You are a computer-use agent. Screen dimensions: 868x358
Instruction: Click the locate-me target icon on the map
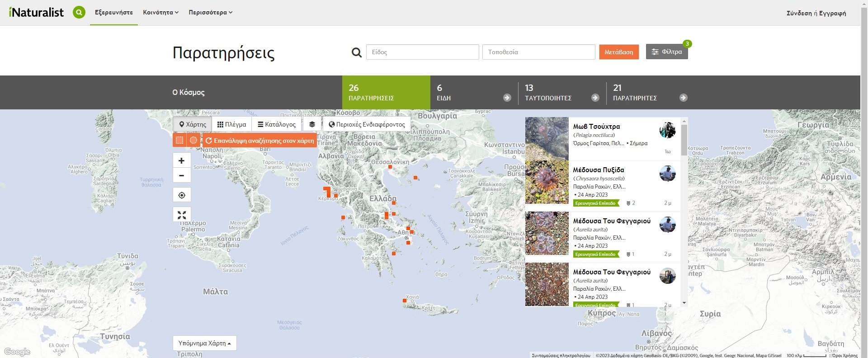click(182, 195)
